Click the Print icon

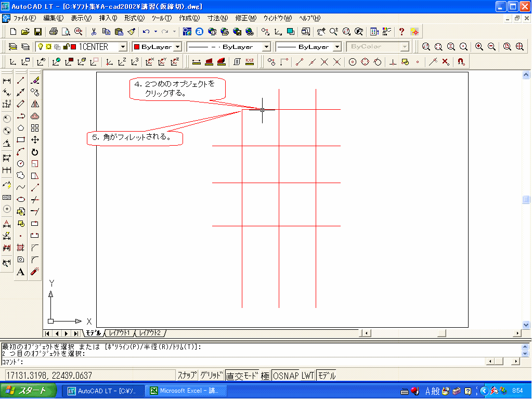click(x=53, y=32)
